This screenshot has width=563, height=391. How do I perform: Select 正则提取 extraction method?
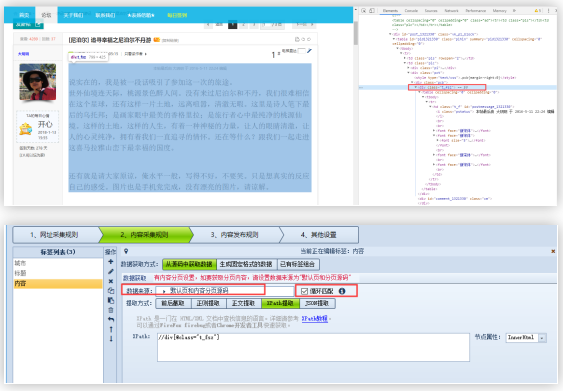click(208, 303)
